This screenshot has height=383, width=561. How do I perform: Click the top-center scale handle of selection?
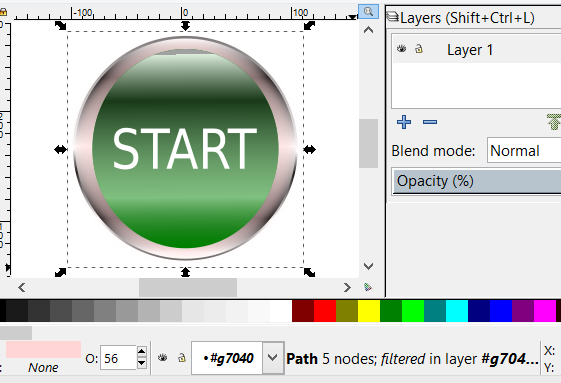pyautogui.click(x=185, y=25)
